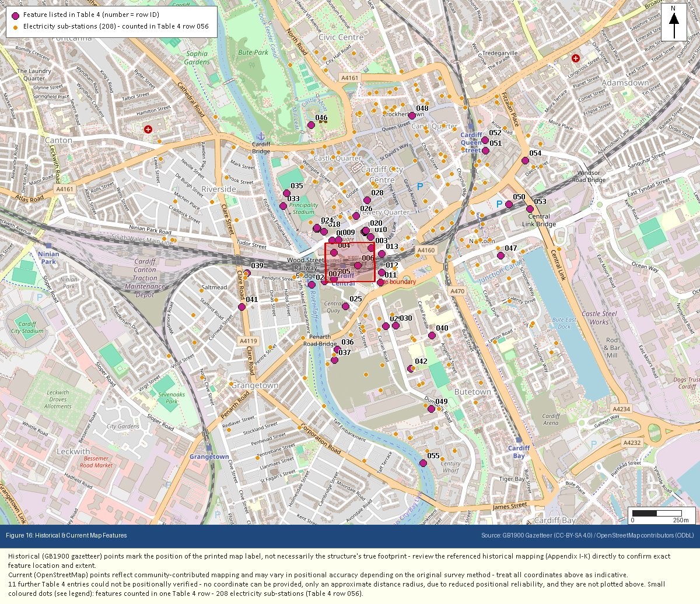This screenshot has height=604, width=700.
Task: Select map marker labelled 026
Action: click(356, 216)
